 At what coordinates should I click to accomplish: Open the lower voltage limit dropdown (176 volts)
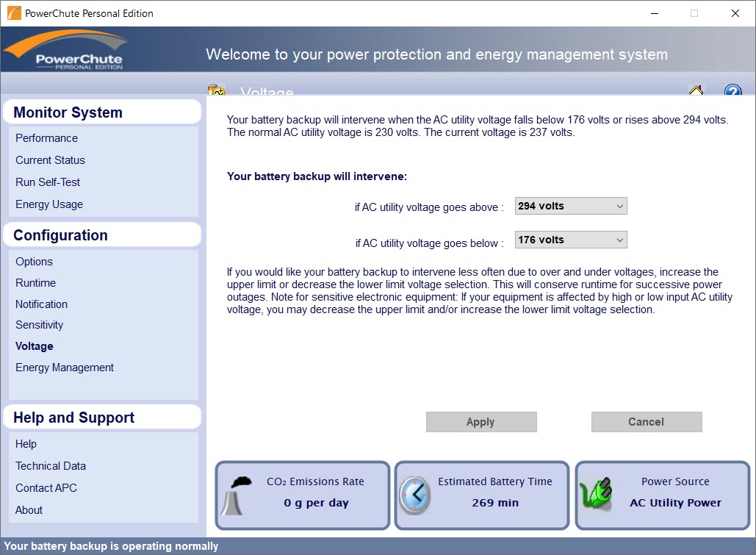coord(571,240)
